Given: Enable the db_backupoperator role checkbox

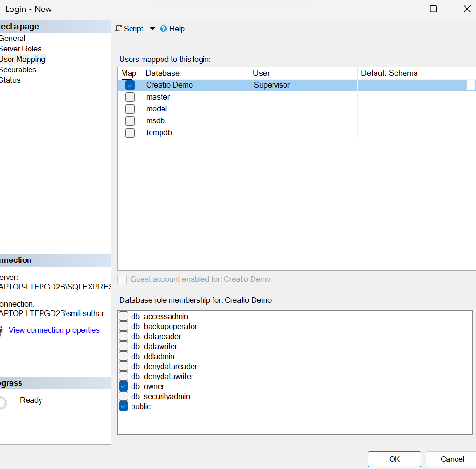Looking at the screenshot, I should point(123,326).
